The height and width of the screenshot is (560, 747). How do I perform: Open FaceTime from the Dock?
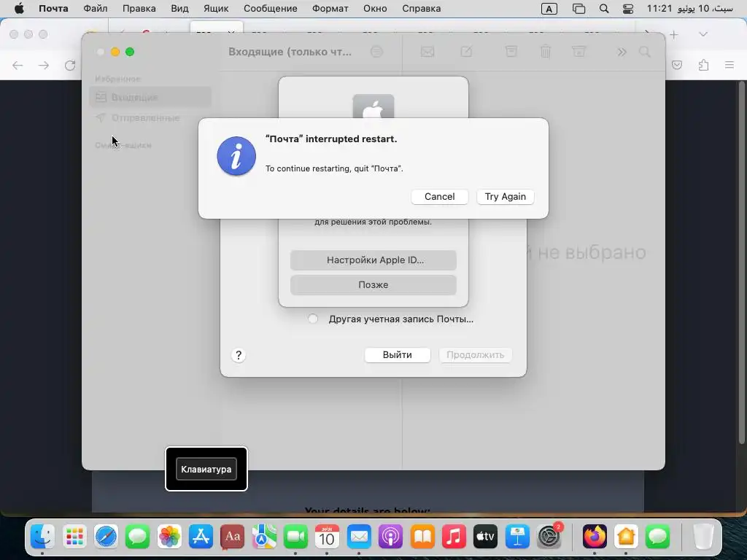coord(295,537)
